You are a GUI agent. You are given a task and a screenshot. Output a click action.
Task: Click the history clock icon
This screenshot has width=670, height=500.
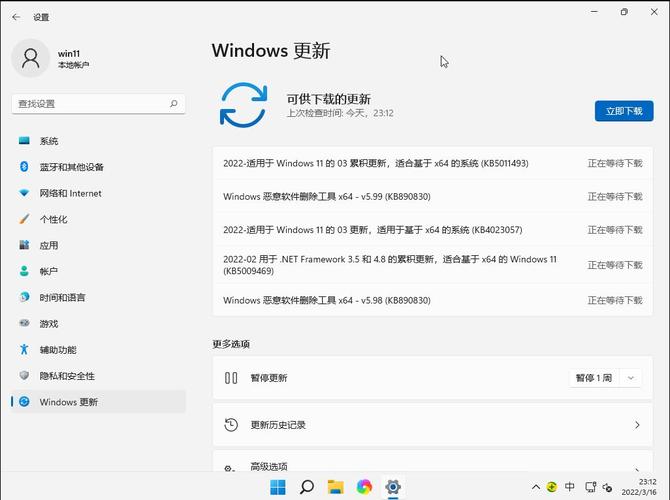(x=231, y=425)
